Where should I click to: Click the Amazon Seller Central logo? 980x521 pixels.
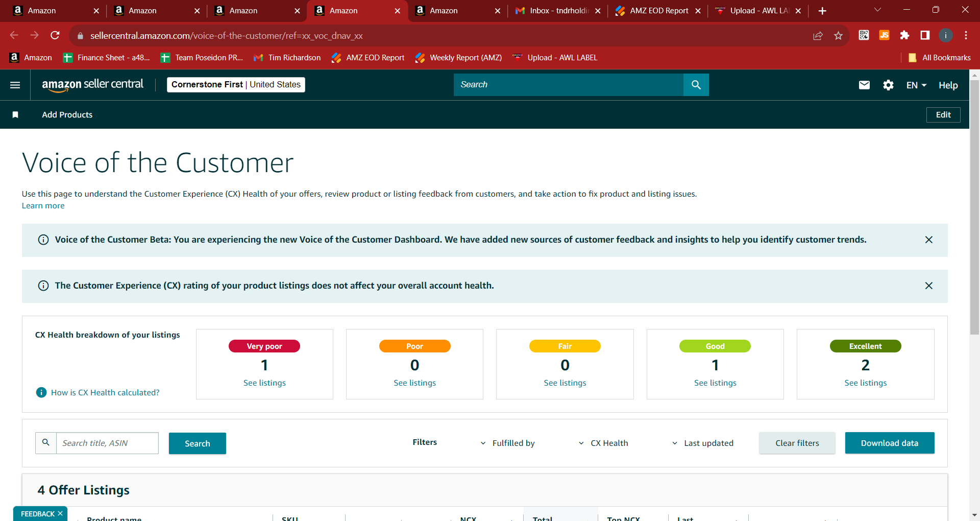(x=92, y=85)
